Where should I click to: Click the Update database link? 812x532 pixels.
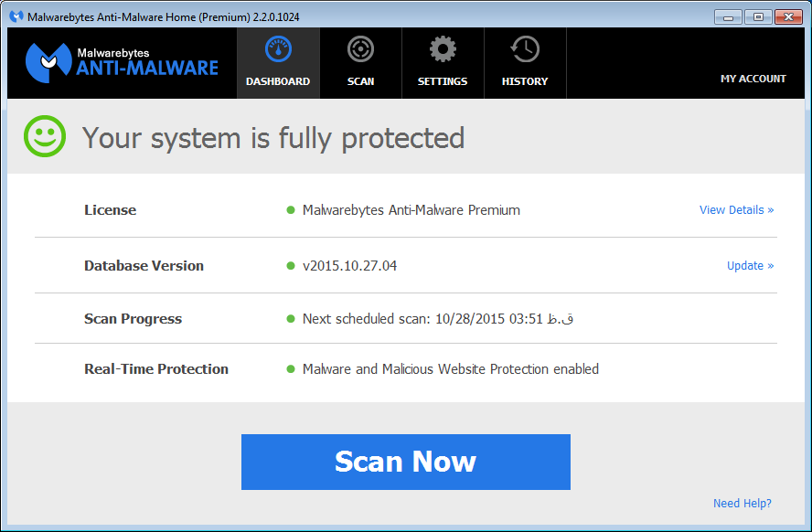pos(751,265)
